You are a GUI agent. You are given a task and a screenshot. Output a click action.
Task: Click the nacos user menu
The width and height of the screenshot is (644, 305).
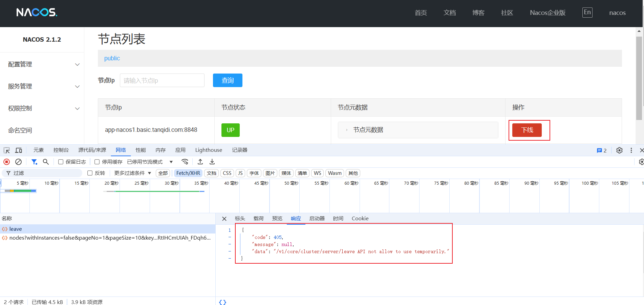point(617,13)
